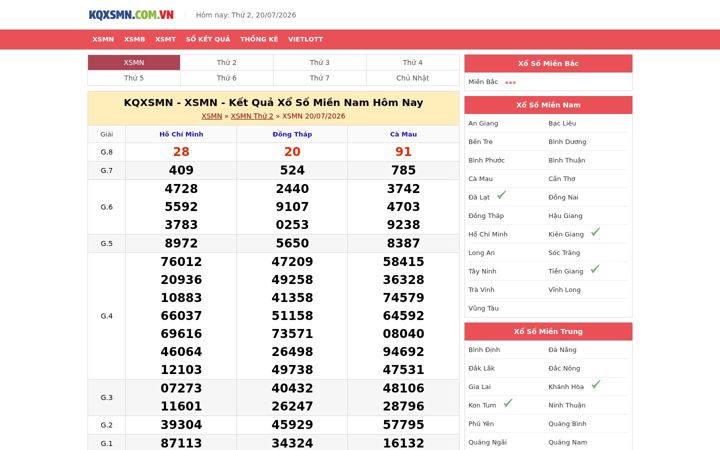Open An Giang province link
Screen dimensions: 720x450
483,123
